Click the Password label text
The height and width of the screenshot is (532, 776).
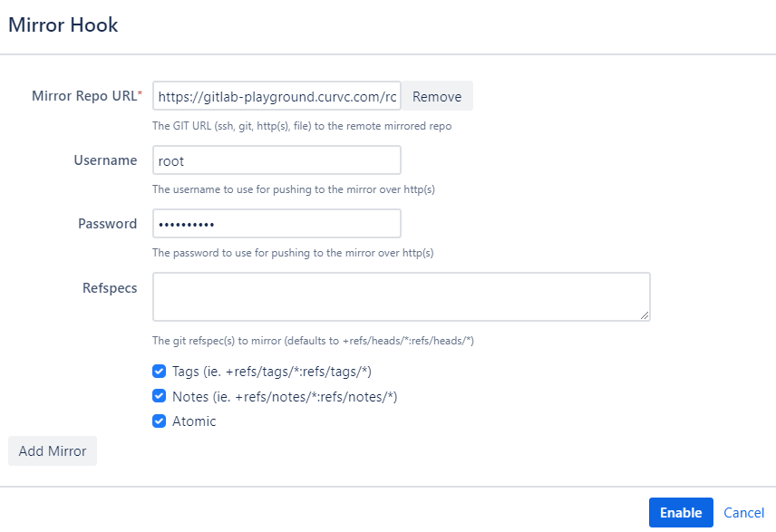coord(107,224)
